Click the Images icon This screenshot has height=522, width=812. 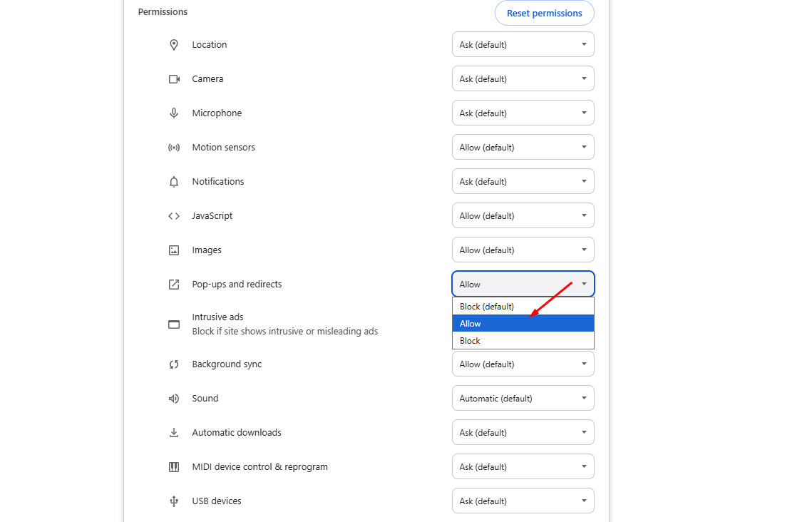(x=173, y=250)
